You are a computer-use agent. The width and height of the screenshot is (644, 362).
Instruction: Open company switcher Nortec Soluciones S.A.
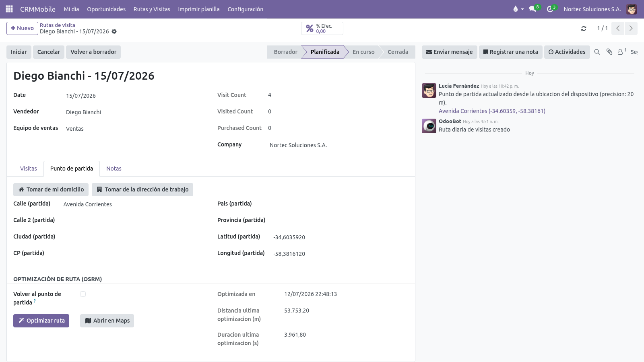592,9
